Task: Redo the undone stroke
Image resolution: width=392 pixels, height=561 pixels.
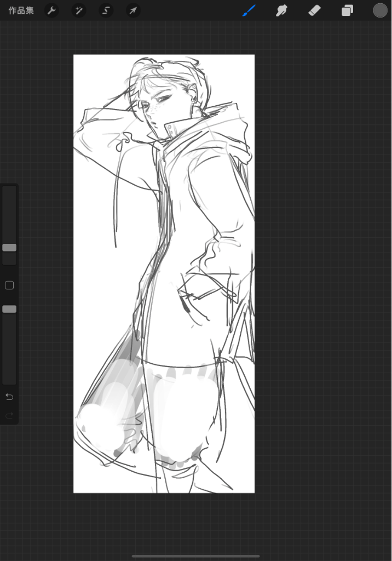Action: pos(9,415)
